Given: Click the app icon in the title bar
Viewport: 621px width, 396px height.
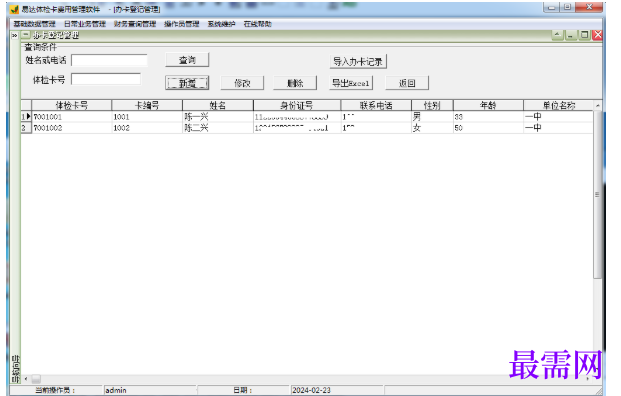Looking at the screenshot, I should tap(14, 9).
